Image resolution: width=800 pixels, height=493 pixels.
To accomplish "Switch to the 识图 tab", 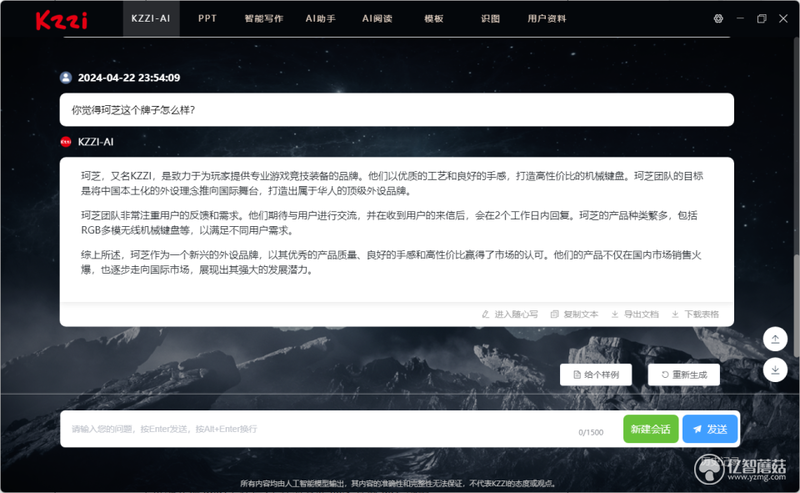I will (490, 18).
